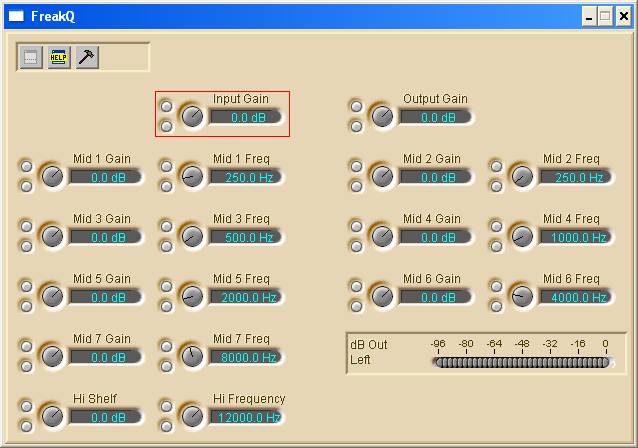Click the lower round button beside Output Gain
The image size is (638, 448).
tap(356, 127)
